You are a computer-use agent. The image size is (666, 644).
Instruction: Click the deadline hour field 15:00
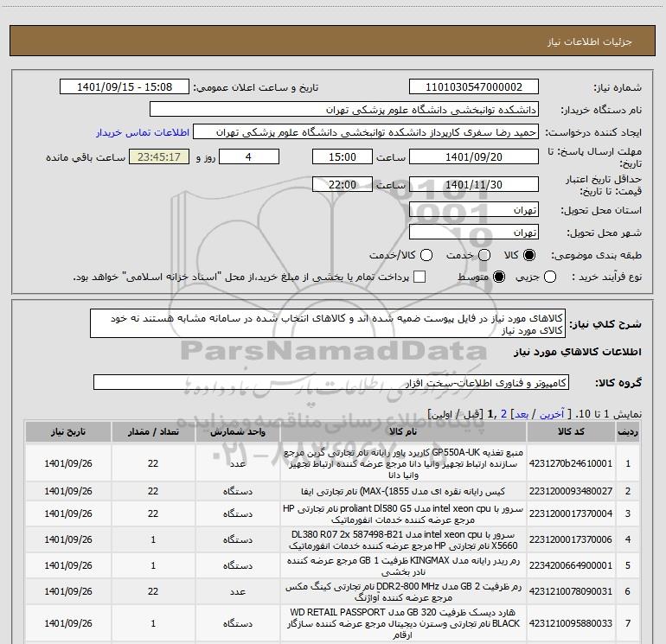click(343, 156)
